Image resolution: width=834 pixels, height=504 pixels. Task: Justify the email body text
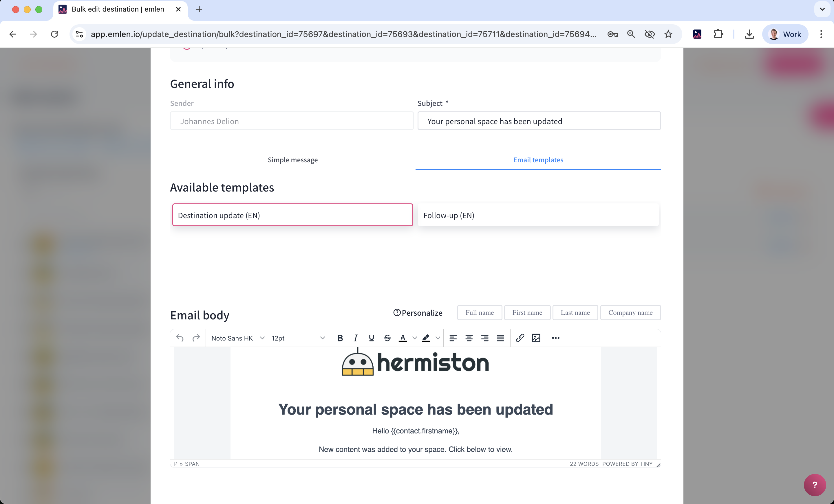500,338
